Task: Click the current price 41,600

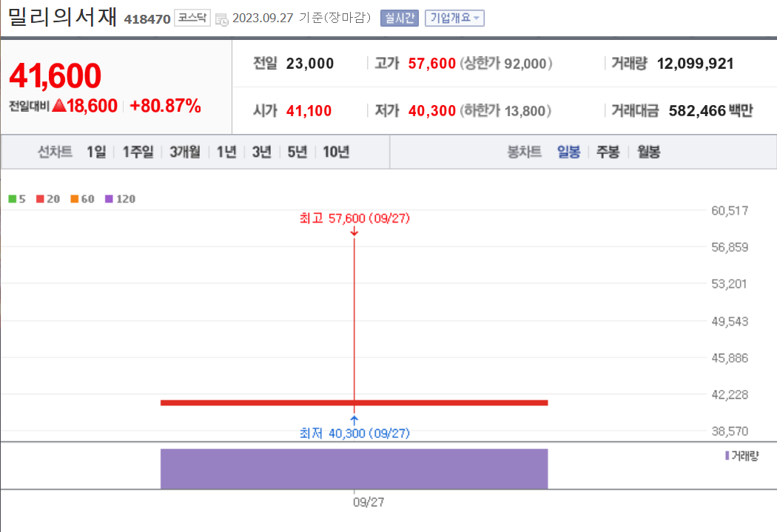Action: 55,75
